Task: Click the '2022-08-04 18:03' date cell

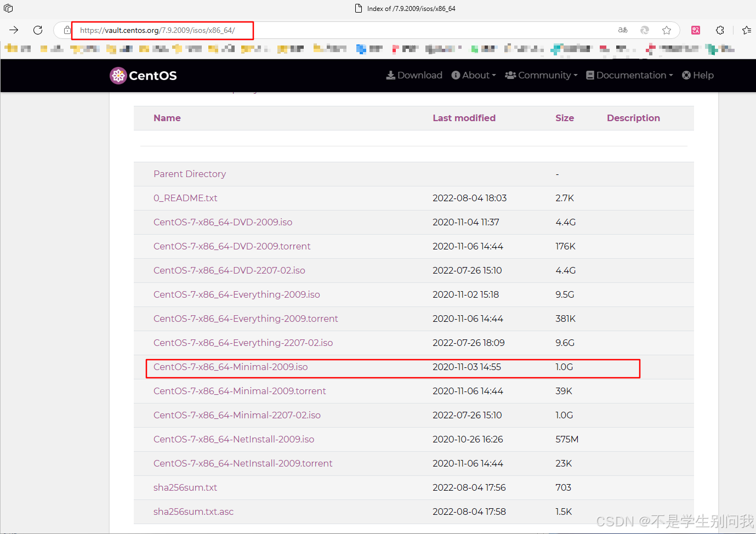Action: [x=469, y=198]
